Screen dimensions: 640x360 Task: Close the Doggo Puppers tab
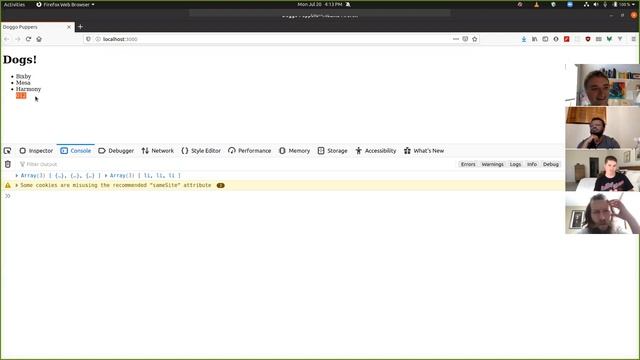pos(69,27)
